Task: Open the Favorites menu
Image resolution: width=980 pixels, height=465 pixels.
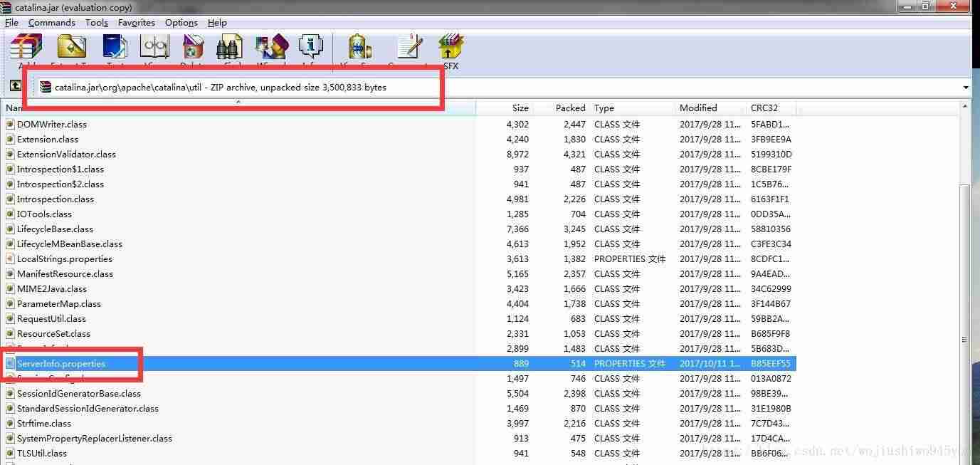Action: point(137,22)
